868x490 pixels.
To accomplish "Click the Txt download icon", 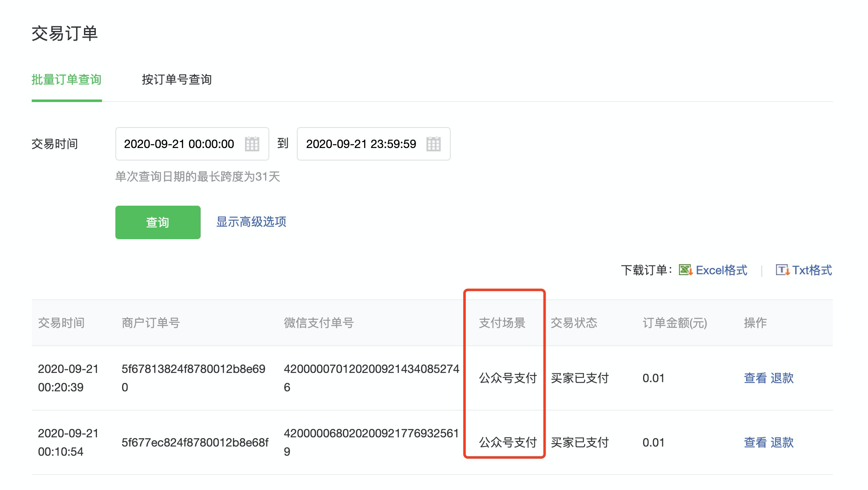I will 782,270.
